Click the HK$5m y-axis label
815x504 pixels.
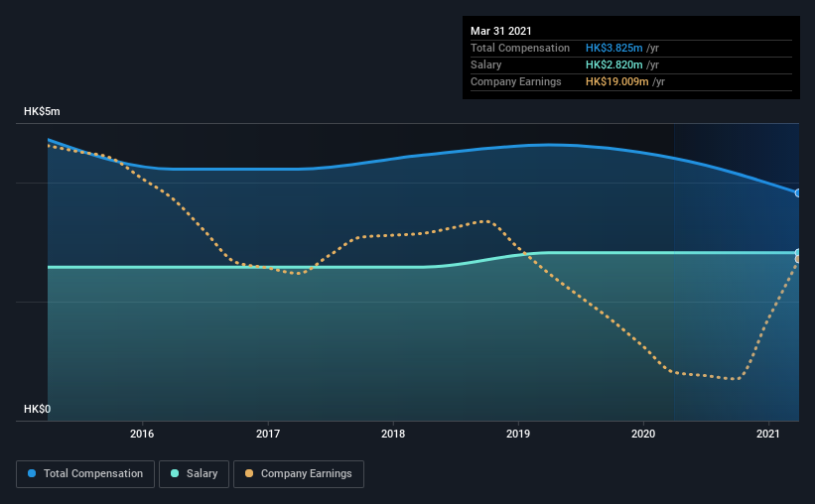(42, 111)
